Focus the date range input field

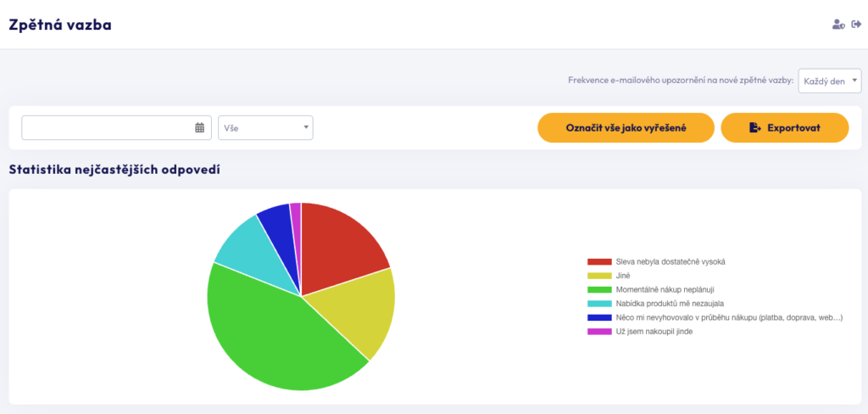pyautogui.click(x=107, y=128)
